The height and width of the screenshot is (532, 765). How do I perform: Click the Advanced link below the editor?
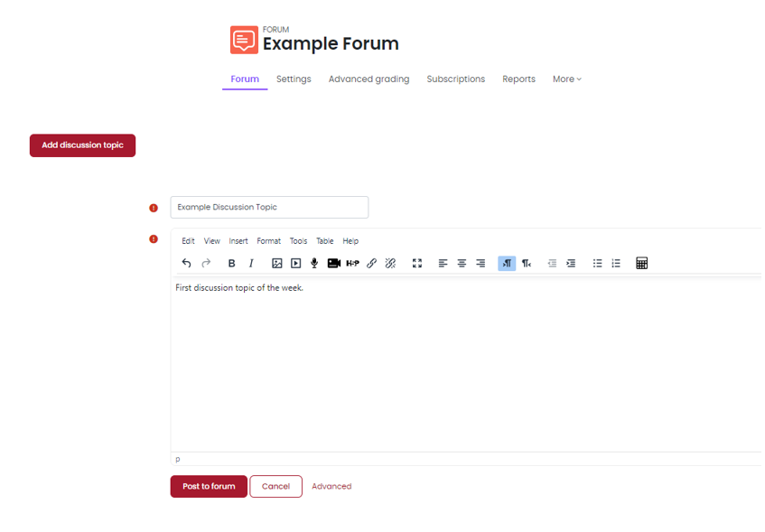[x=331, y=486]
